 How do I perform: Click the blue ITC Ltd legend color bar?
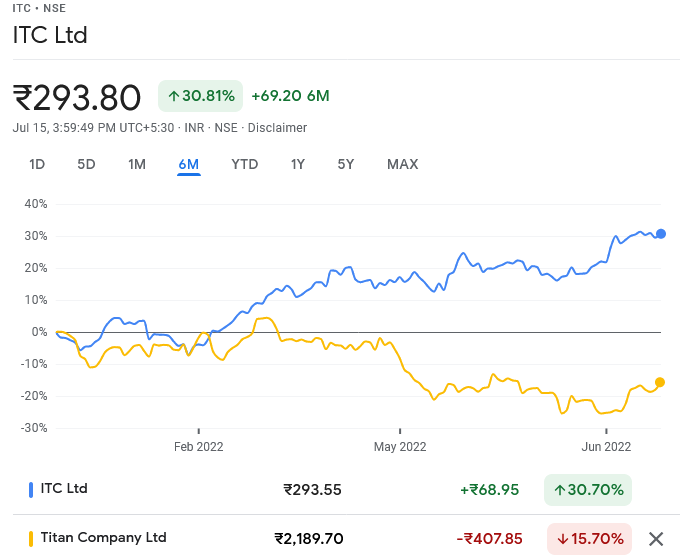30,489
